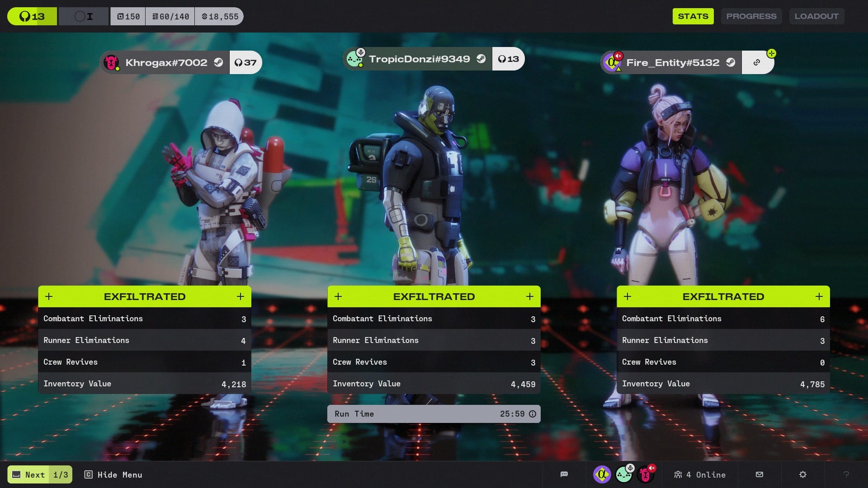Click the green plus badge on Fire_Entity's tag
The image size is (868, 488).
[x=772, y=53]
